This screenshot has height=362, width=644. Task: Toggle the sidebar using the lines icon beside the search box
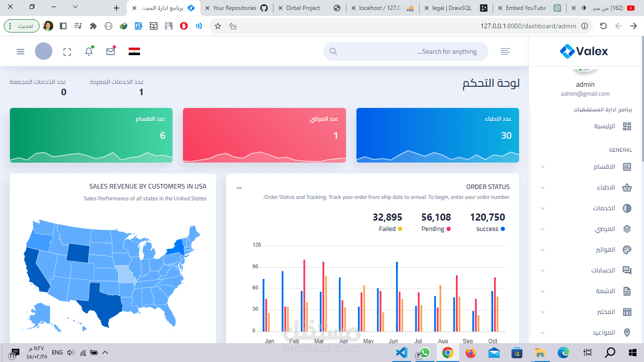click(505, 51)
